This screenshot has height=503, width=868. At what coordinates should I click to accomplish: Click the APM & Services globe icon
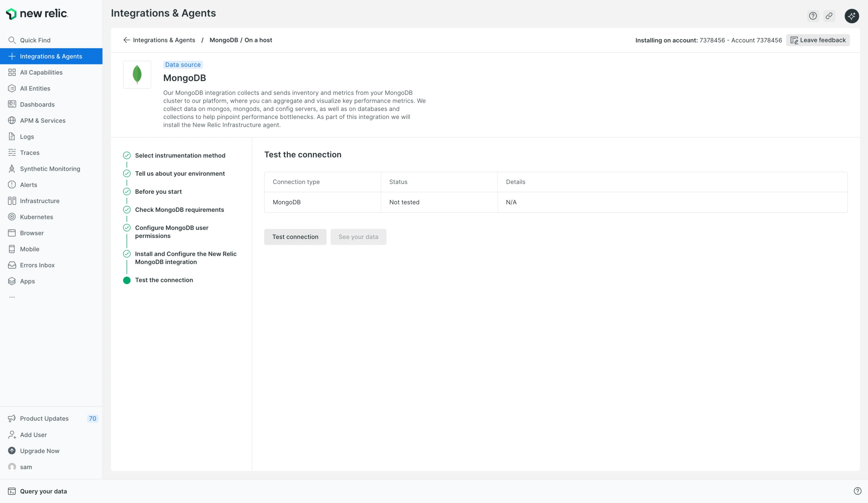pyautogui.click(x=12, y=121)
